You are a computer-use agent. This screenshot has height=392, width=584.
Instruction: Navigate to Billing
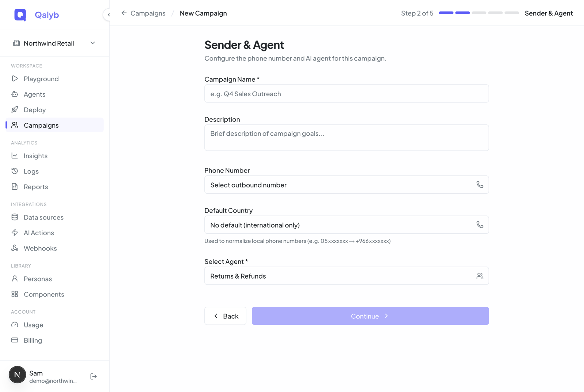tap(55, 340)
